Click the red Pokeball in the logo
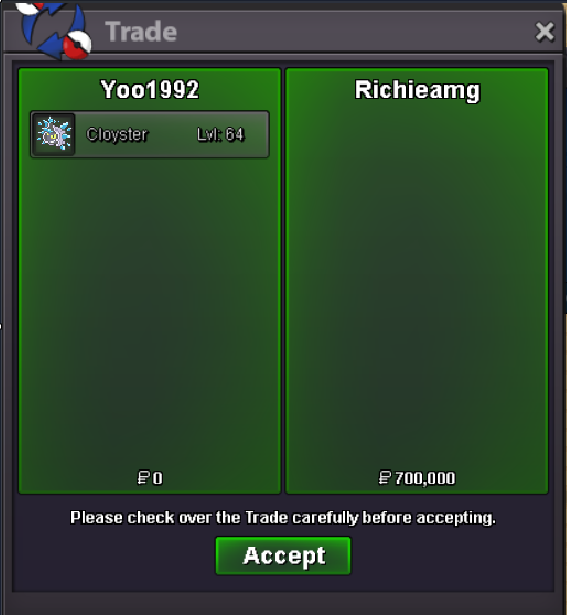 (77, 45)
